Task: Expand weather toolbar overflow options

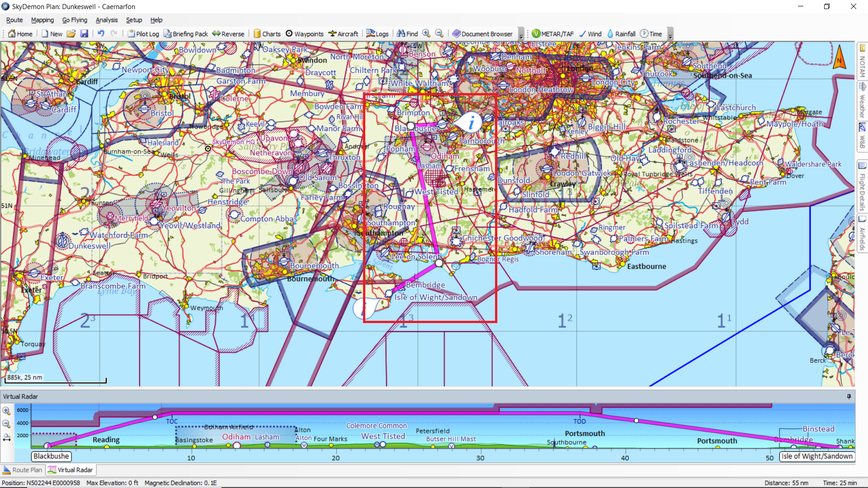Action: 670,34
